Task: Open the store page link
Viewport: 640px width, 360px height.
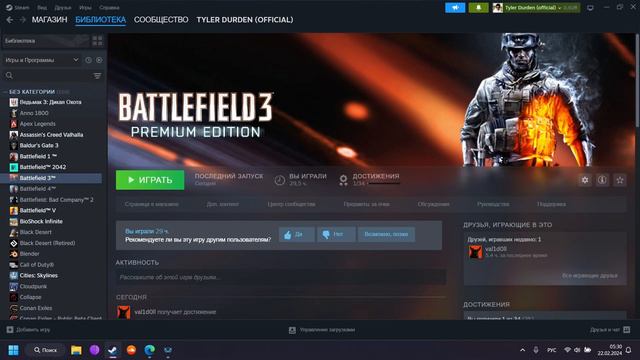Action: [151, 204]
